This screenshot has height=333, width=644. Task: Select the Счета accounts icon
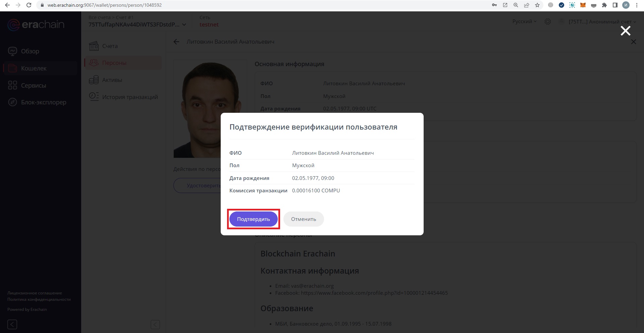tap(94, 46)
